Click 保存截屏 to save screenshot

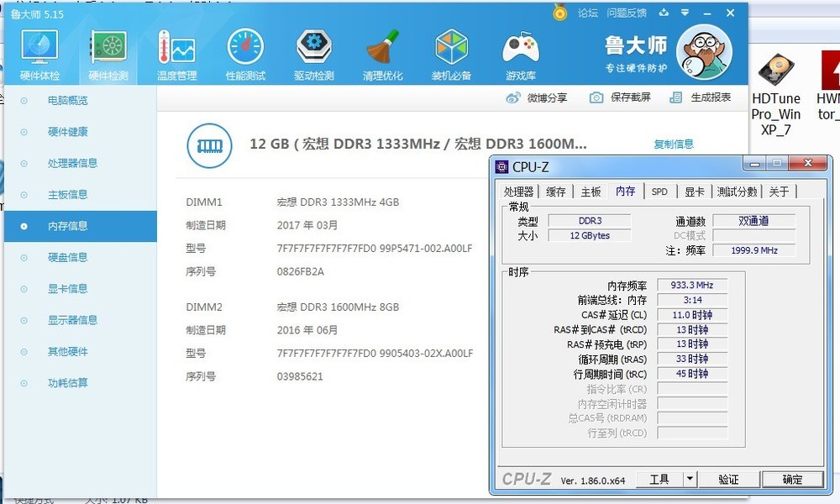(x=620, y=97)
